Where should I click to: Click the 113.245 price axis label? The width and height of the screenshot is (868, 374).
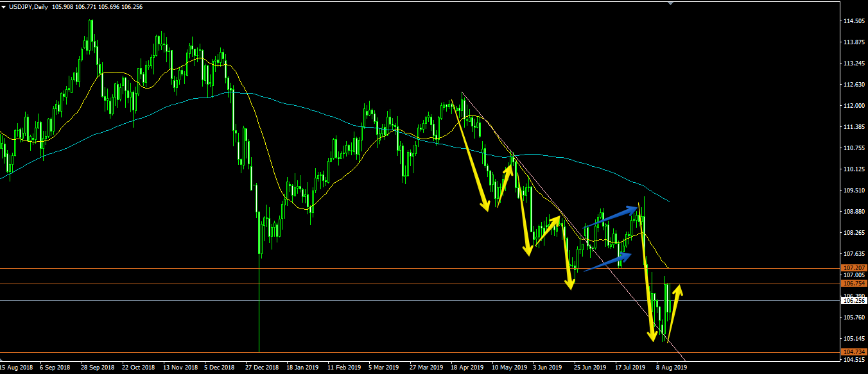[853, 64]
